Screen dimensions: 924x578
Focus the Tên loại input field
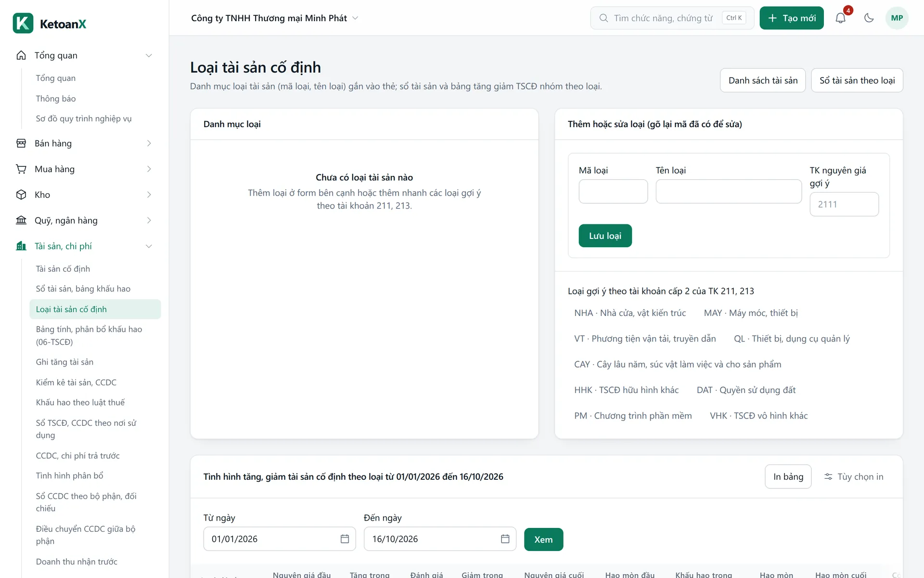pos(729,192)
